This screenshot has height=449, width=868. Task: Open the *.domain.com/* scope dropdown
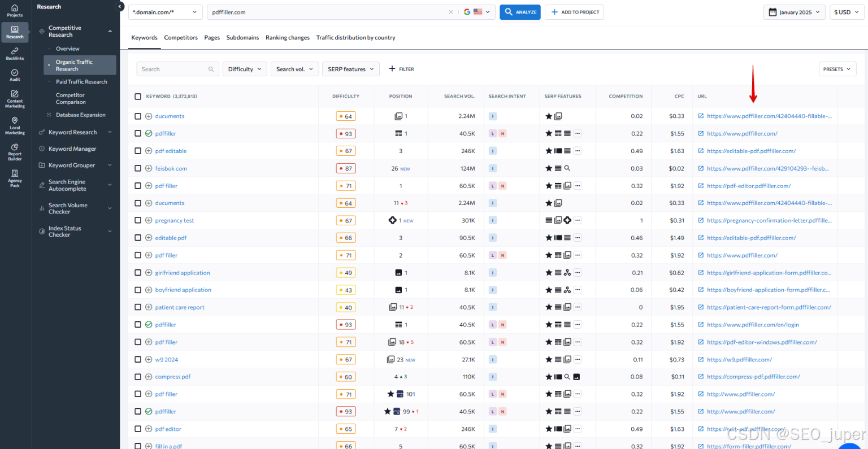(x=166, y=12)
